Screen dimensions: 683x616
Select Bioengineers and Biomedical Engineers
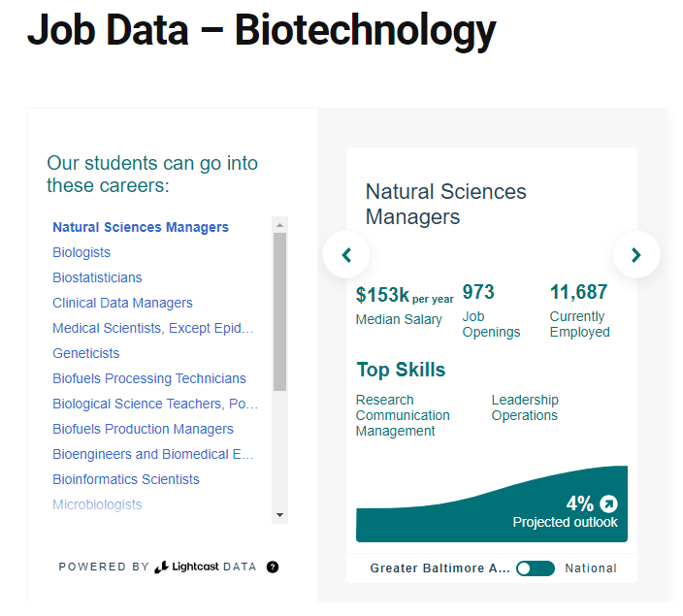(153, 454)
